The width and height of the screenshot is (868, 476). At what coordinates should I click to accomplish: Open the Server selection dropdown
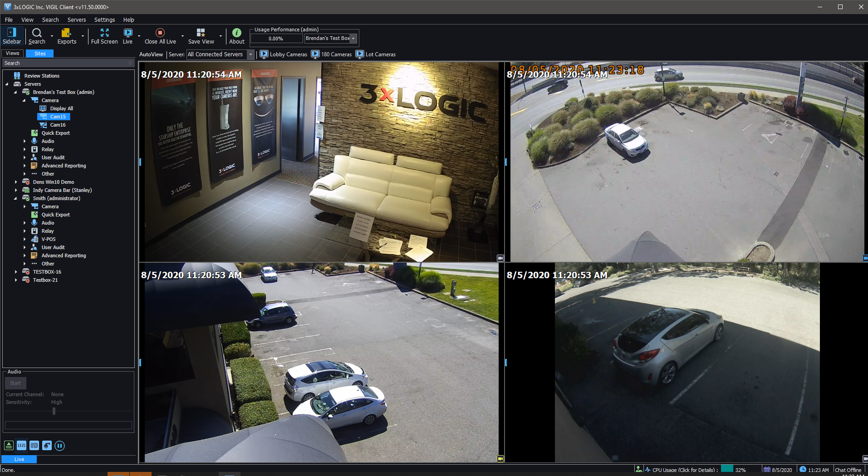coord(250,54)
